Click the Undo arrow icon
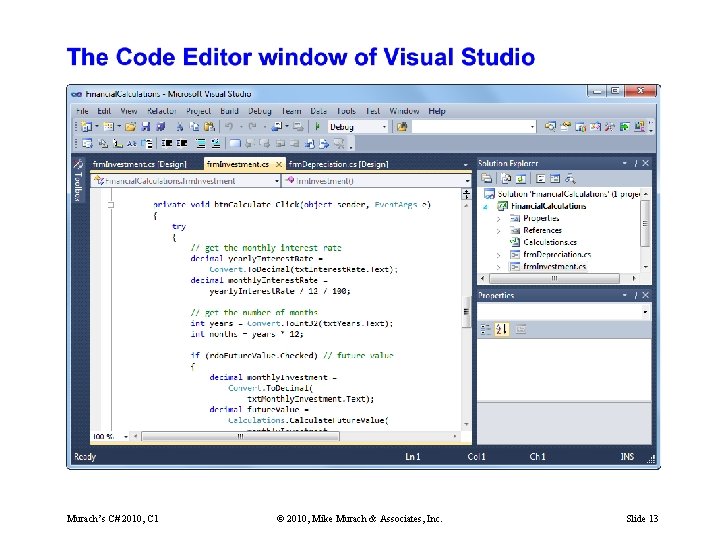 click(229, 126)
